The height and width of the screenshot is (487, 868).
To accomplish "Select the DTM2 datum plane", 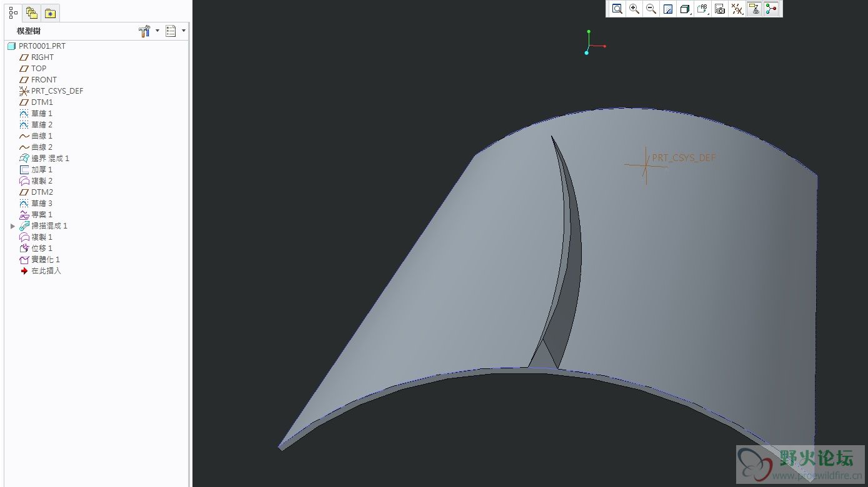I will coord(36,192).
